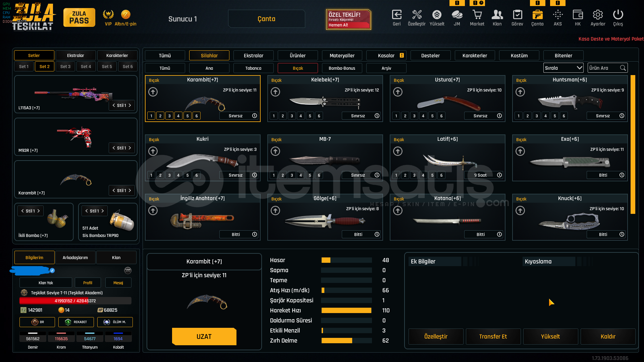The image size is (644, 362).
Task: Click previous style arrow on M93R Stil 1
Action: (x=114, y=148)
